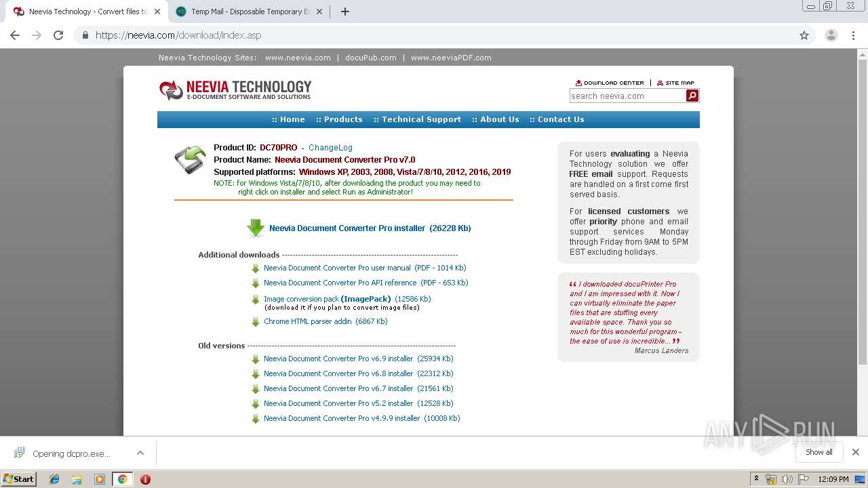Close the Temp Mail tab
The width and height of the screenshot is (868, 488).
[319, 12]
